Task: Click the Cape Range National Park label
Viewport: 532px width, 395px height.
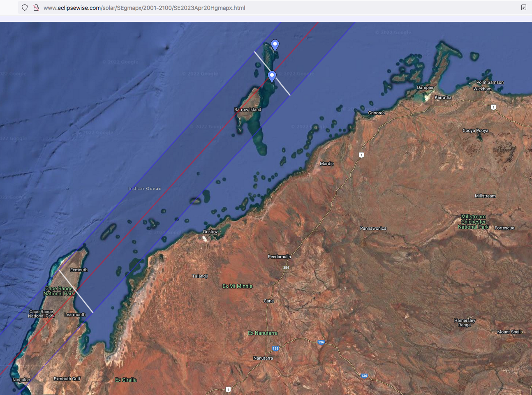Action: pyautogui.click(x=59, y=291)
